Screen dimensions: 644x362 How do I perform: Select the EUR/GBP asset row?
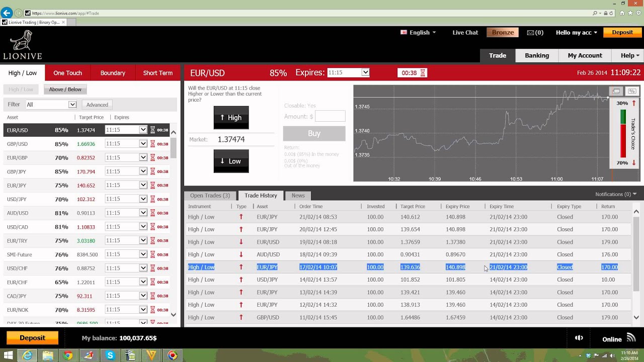pyautogui.click(x=87, y=157)
